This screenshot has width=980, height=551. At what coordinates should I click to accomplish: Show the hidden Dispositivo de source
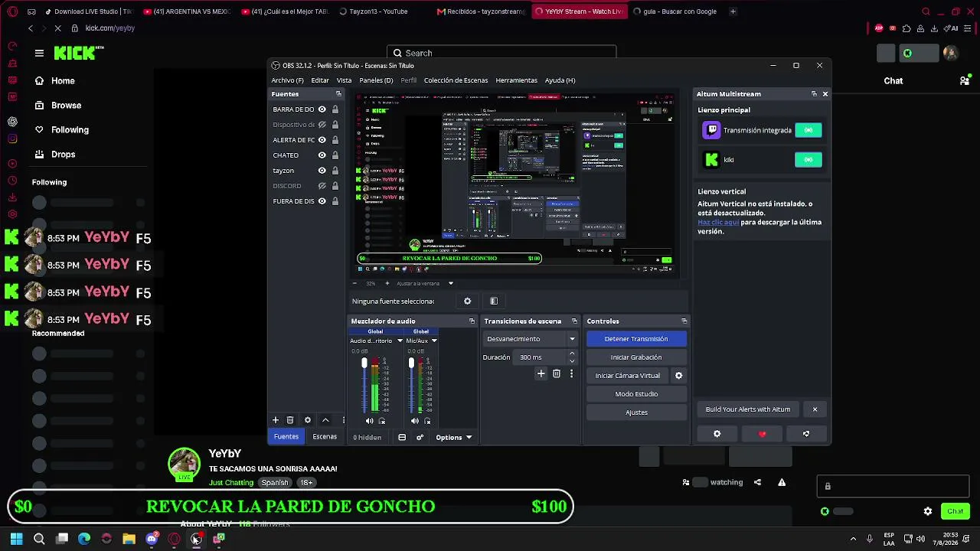pos(322,125)
